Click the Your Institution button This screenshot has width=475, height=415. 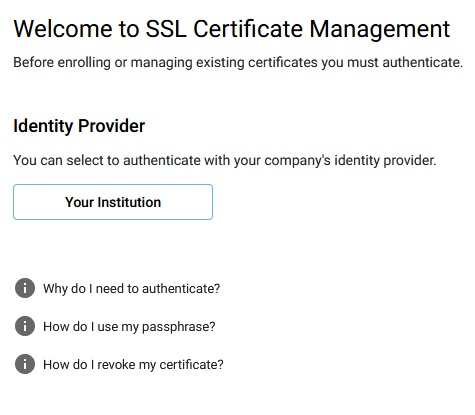(x=113, y=202)
